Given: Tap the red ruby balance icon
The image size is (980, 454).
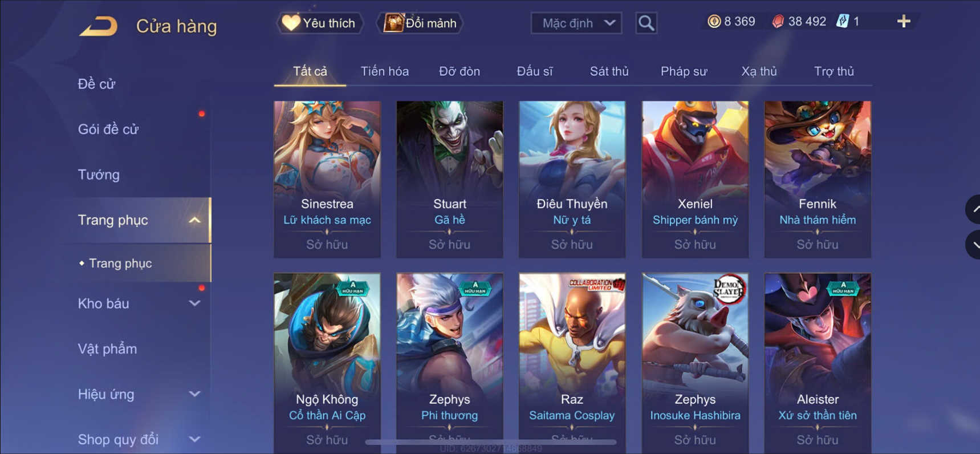Looking at the screenshot, I should click(778, 22).
